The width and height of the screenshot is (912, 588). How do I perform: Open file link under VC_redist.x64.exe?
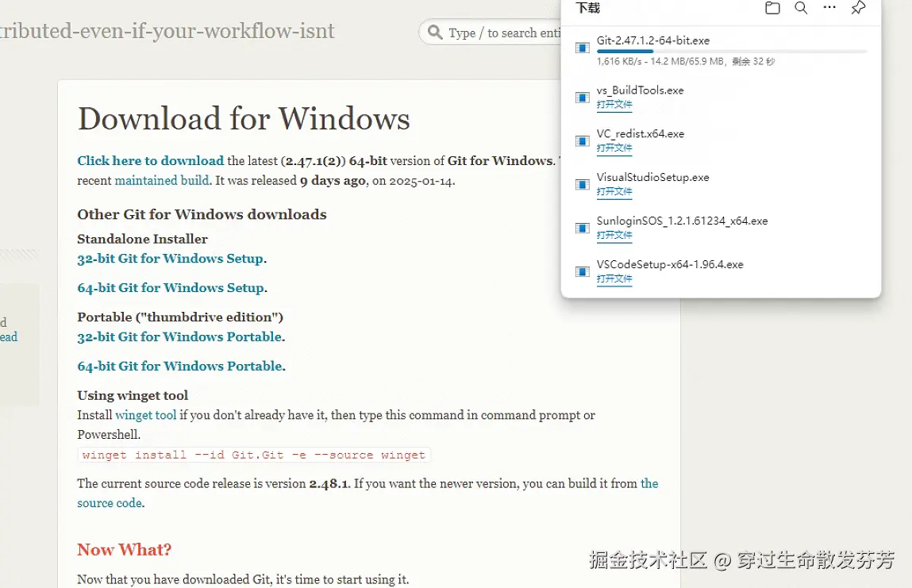click(614, 148)
